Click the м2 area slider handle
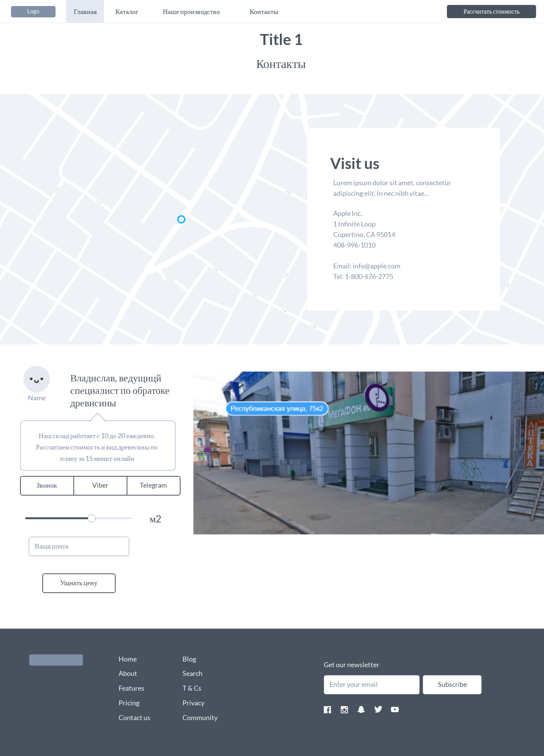 [x=91, y=518]
